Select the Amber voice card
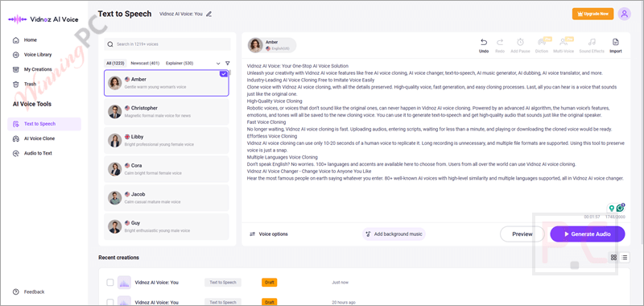644x306 pixels. [167, 83]
